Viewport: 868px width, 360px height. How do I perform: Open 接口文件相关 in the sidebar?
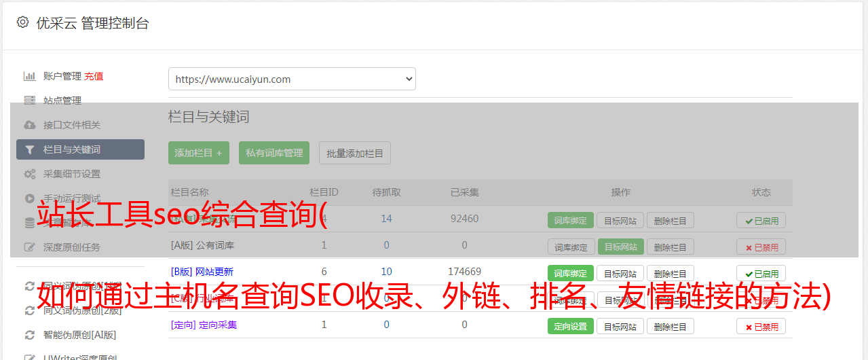(72, 125)
